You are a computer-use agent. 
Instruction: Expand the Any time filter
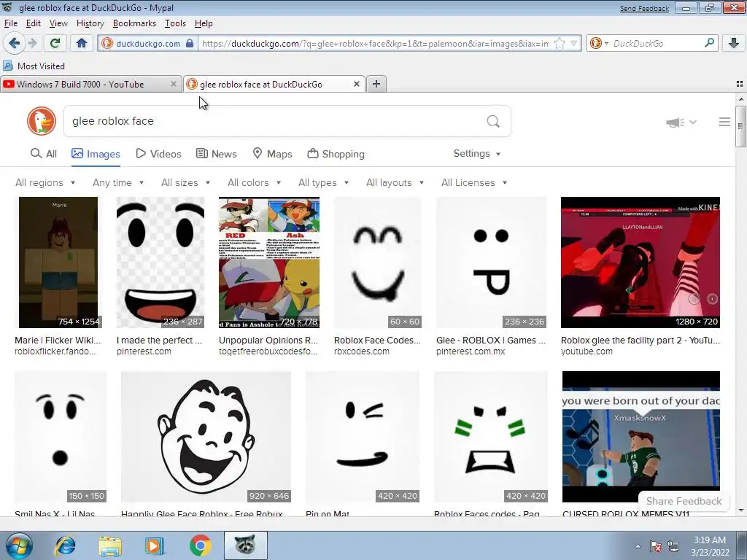coord(118,182)
